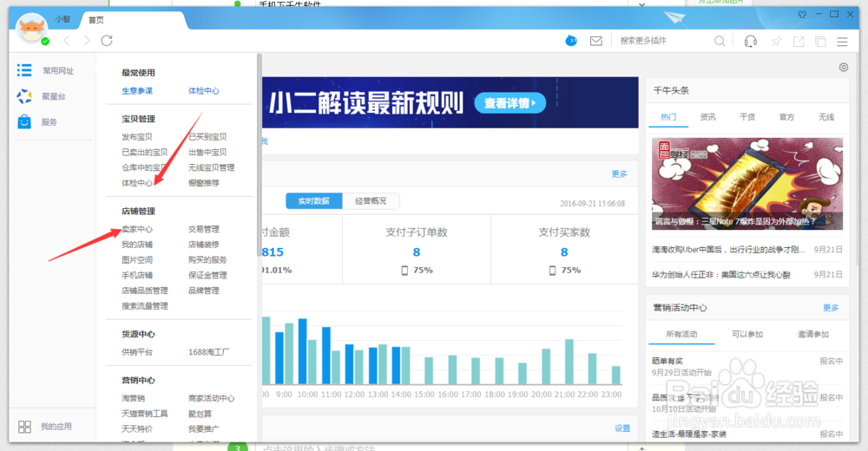Open 保证金管理 menu entry
868x451 pixels.
[x=207, y=275]
